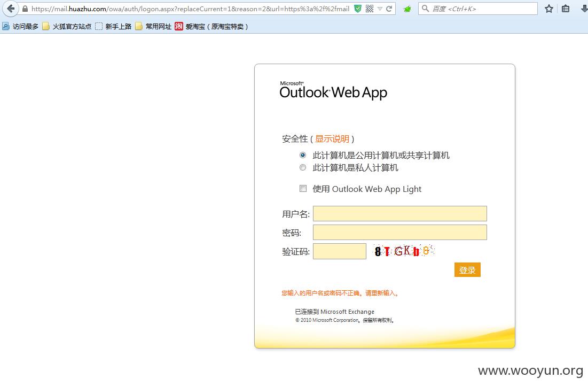
Task: Click the padlock site security icon
Action: 25,9
